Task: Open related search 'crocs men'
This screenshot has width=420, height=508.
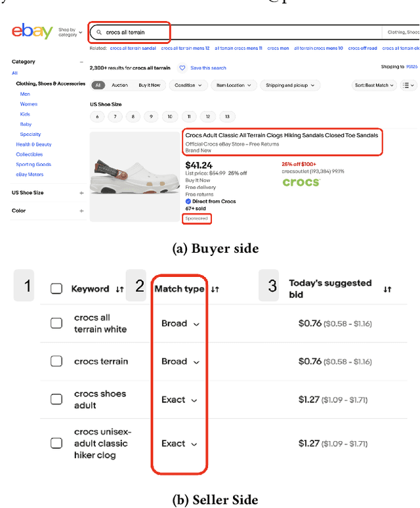Action: tap(278, 49)
